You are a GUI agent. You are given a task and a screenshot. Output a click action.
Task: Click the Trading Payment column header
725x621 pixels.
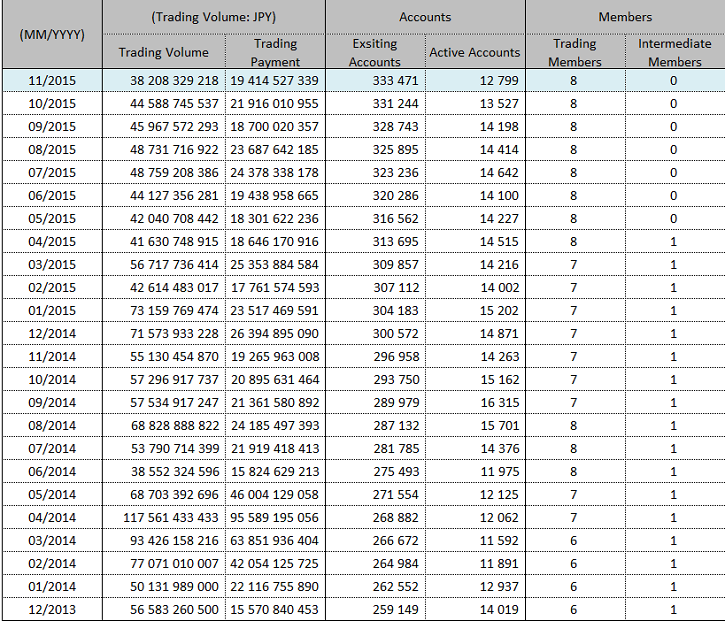click(276, 52)
